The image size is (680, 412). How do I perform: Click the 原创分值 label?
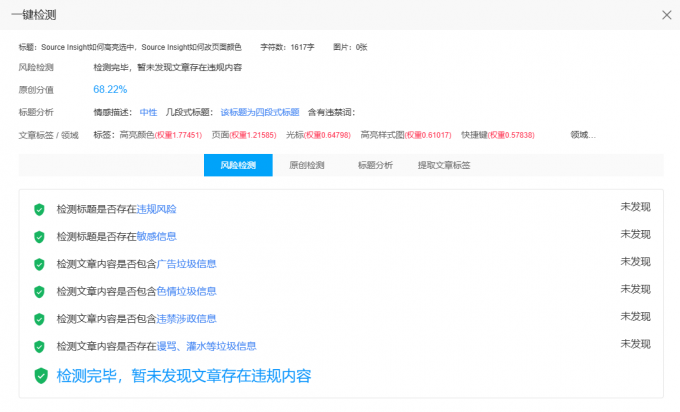[36, 90]
